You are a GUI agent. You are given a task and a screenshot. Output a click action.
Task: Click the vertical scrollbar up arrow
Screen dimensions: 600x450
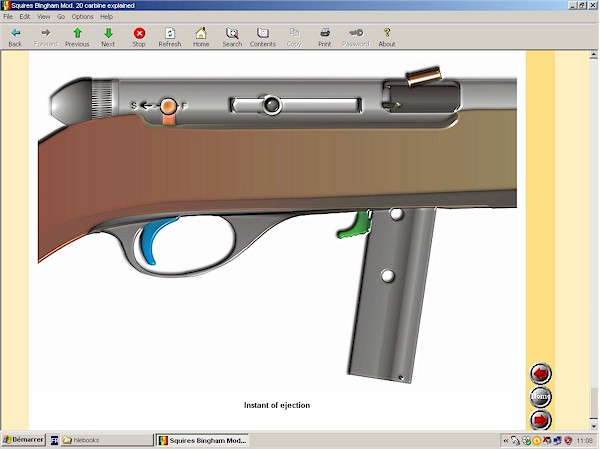tap(593, 55)
